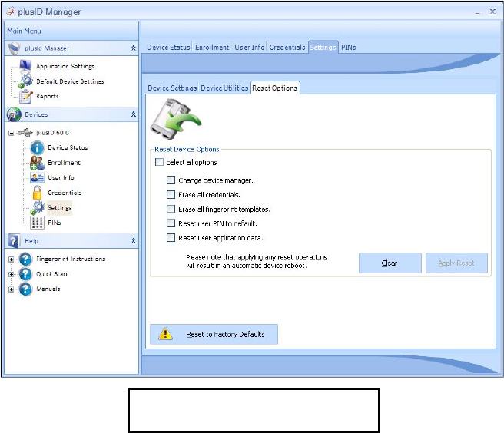Open the PINs tab
504x433 pixels.
pos(349,48)
